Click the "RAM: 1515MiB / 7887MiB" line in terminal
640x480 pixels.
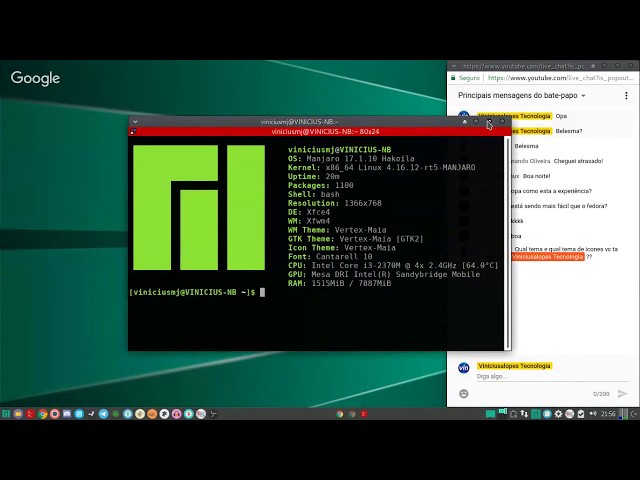(x=339, y=283)
